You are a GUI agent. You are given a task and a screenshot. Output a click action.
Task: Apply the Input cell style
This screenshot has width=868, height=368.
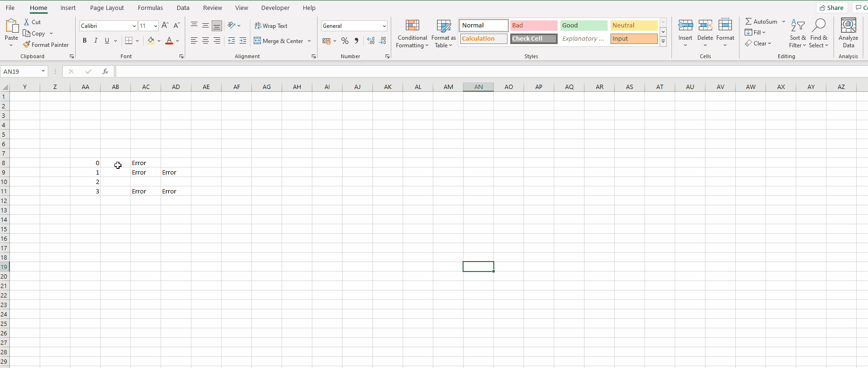click(634, 39)
